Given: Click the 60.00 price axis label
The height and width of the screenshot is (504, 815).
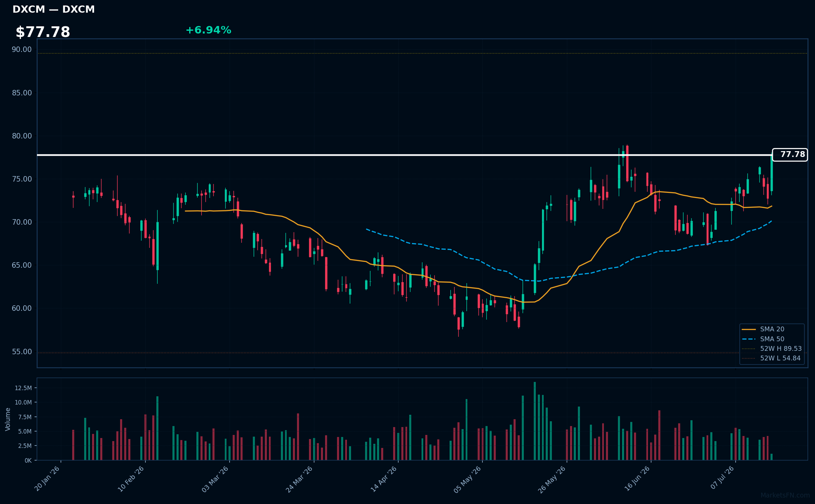Looking at the screenshot, I should pyautogui.click(x=22, y=308).
